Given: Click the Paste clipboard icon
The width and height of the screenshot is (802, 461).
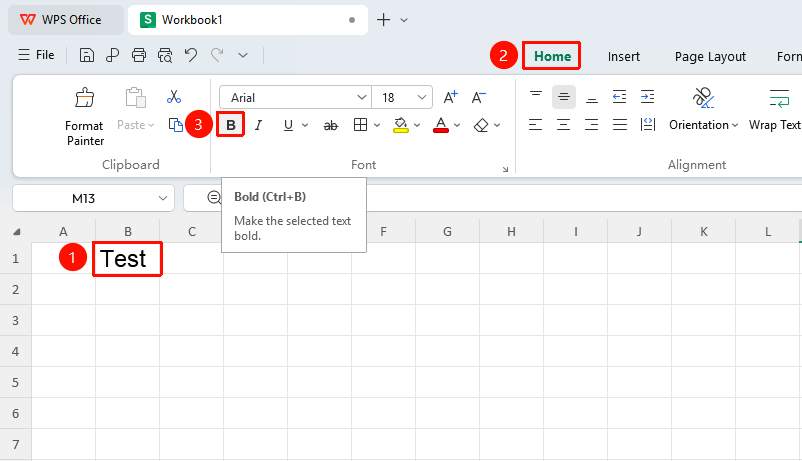Looking at the screenshot, I should [135, 97].
